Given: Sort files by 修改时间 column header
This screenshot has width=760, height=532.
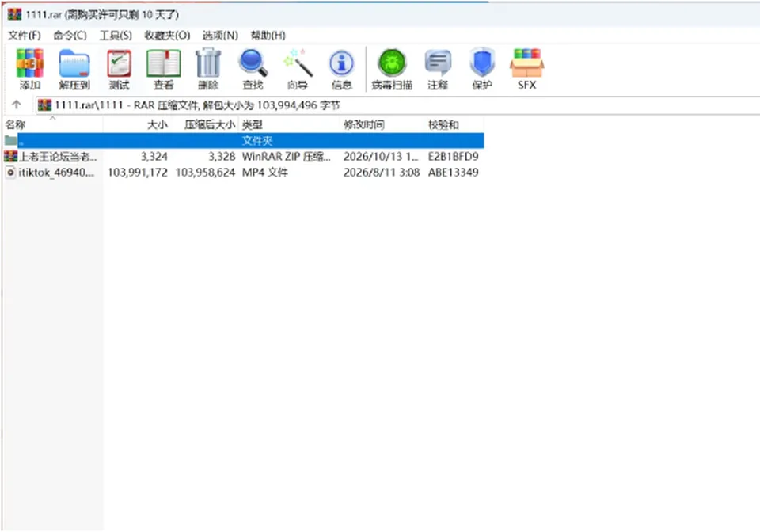Looking at the screenshot, I should (x=382, y=124).
